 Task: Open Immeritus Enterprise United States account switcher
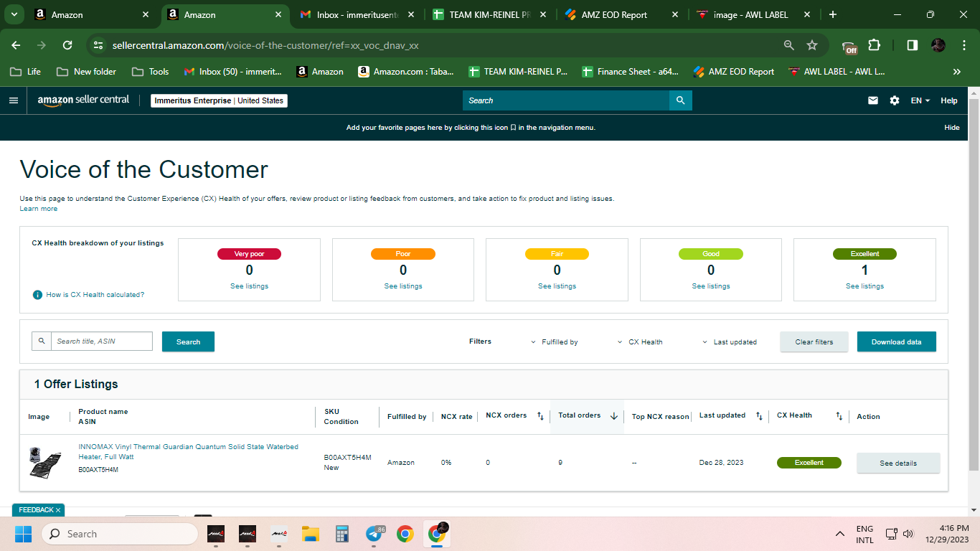219,100
